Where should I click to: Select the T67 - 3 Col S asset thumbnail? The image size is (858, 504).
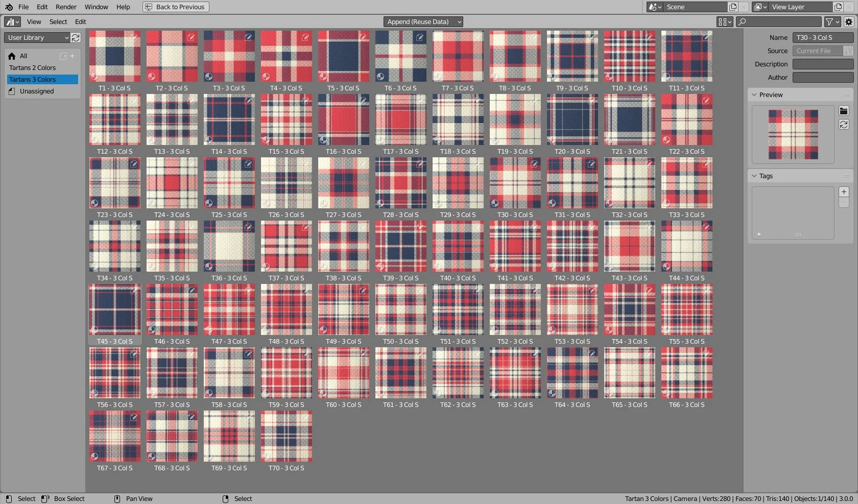point(114,435)
